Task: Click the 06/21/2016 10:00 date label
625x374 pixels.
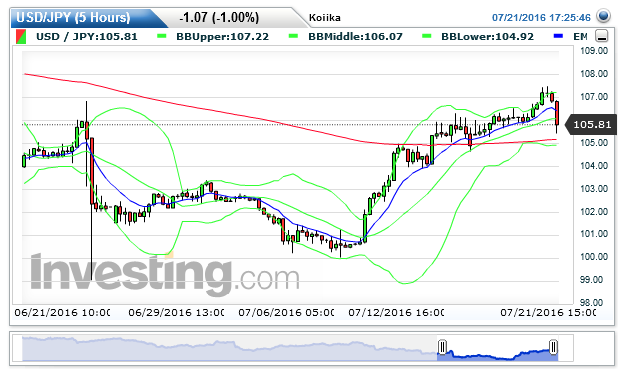Action: pyautogui.click(x=62, y=313)
